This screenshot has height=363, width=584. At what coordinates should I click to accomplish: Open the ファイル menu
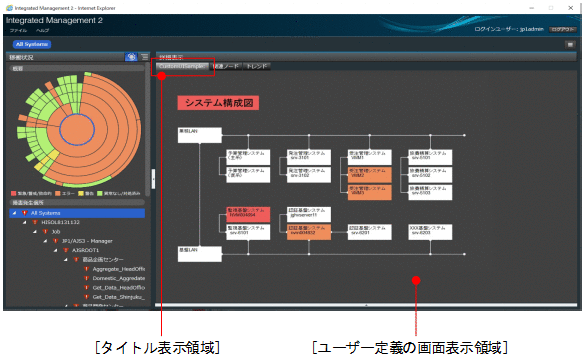tap(19, 31)
